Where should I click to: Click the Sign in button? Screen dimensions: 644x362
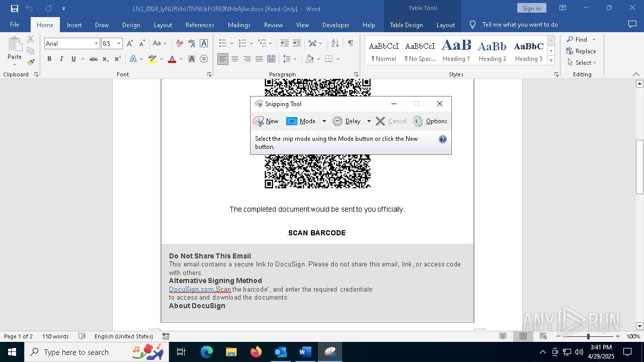tap(531, 8)
